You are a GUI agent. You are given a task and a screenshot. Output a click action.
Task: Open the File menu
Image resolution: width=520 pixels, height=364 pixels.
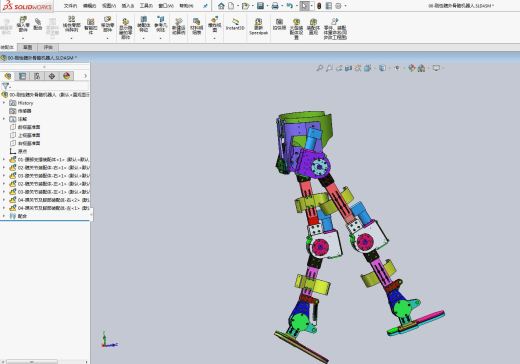[70, 6]
